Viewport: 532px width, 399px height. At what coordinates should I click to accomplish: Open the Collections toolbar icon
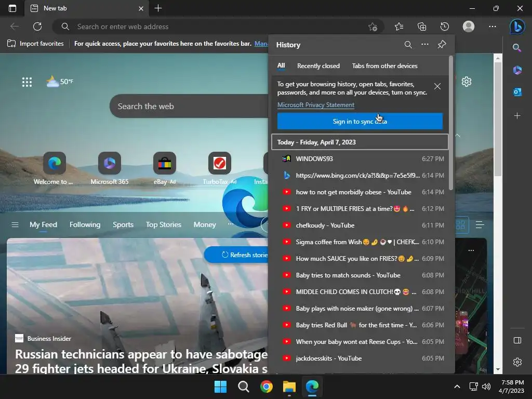click(422, 26)
